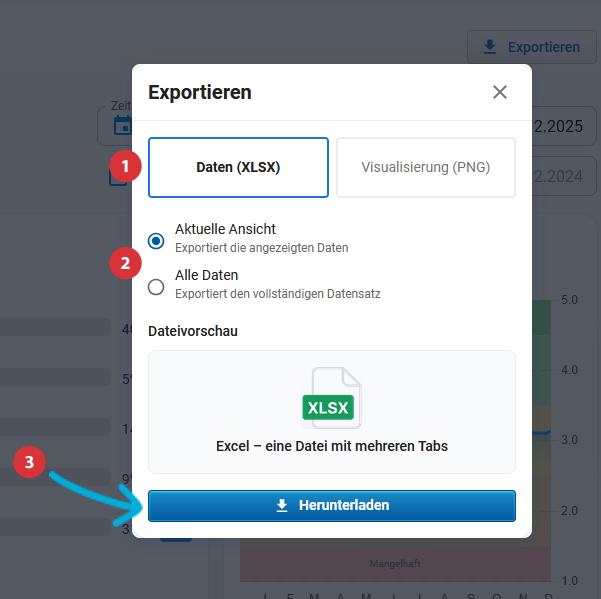Click the Alle Daten option label
Viewport: 601px width, 599px height.
point(206,275)
